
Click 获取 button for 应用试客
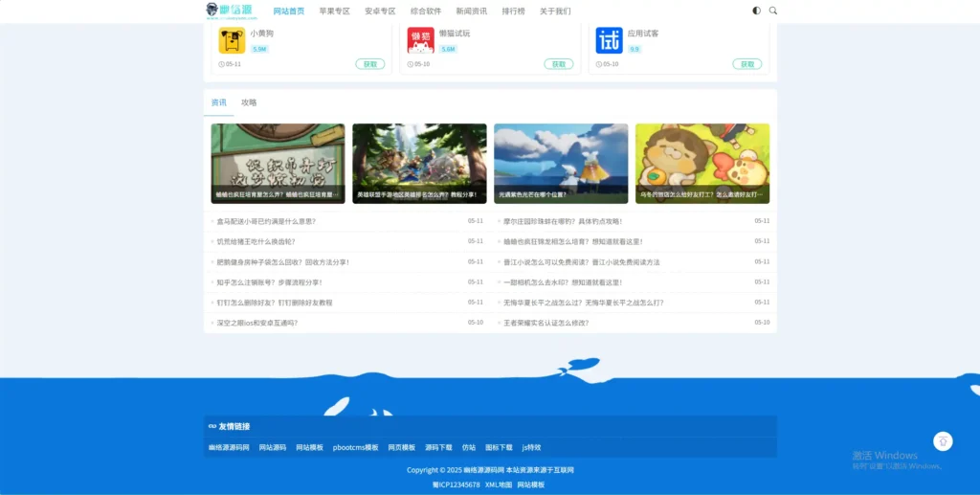pos(747,64)
